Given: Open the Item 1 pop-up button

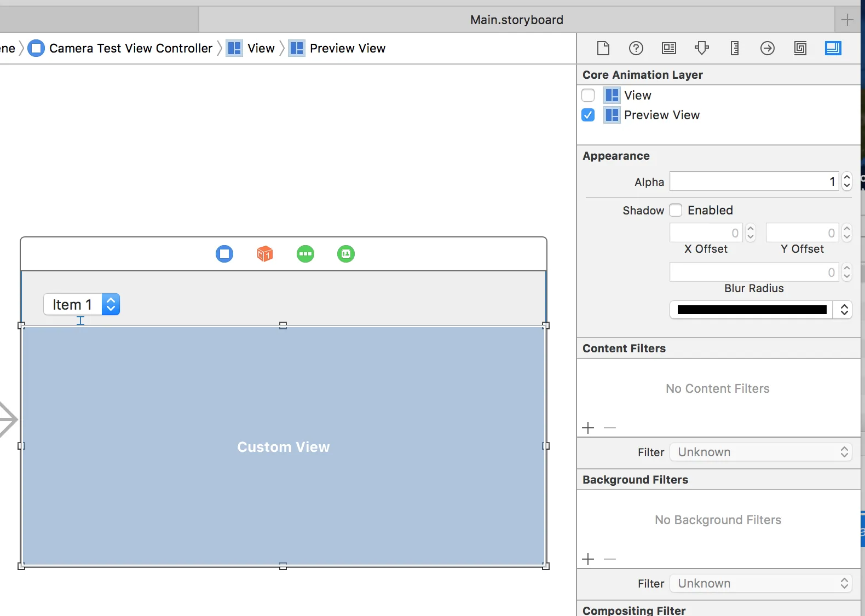Looking at the screenshot, I should (x=82, y=305).
